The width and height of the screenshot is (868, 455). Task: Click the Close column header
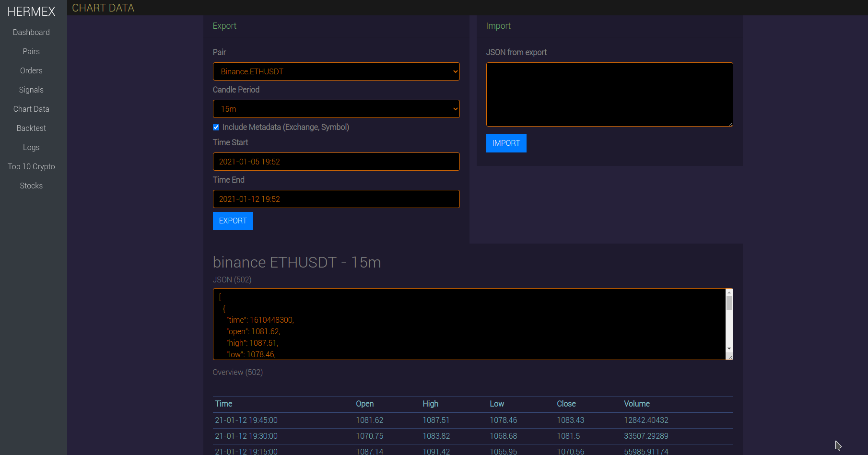tap(566, 404)
